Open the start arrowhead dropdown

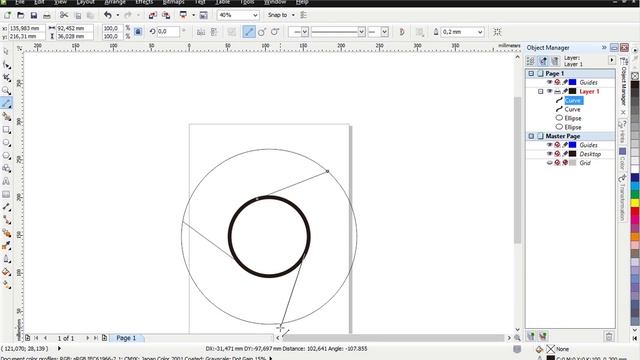click(x=304, y=32)
